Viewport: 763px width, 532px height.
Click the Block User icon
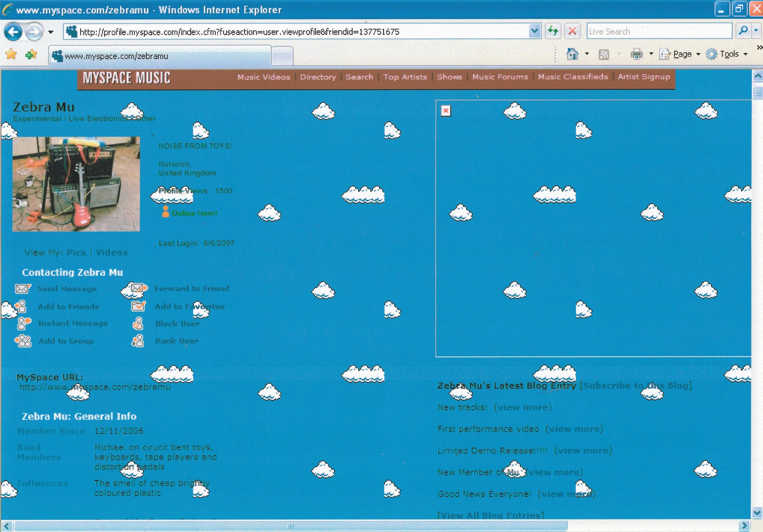click(138, 323)
